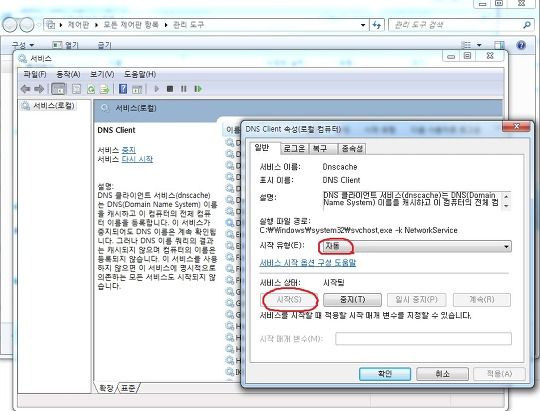540x411 pixels.
Task: Open the 도움말(H) menu in Services
Action: [x=140, y=74]
